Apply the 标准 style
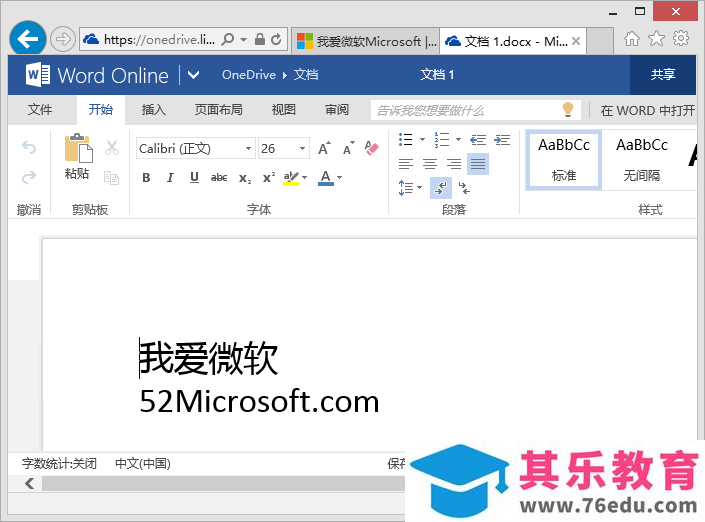Viewport: 705px width, 522px height. pyautogui.click(x=564, y=160)
